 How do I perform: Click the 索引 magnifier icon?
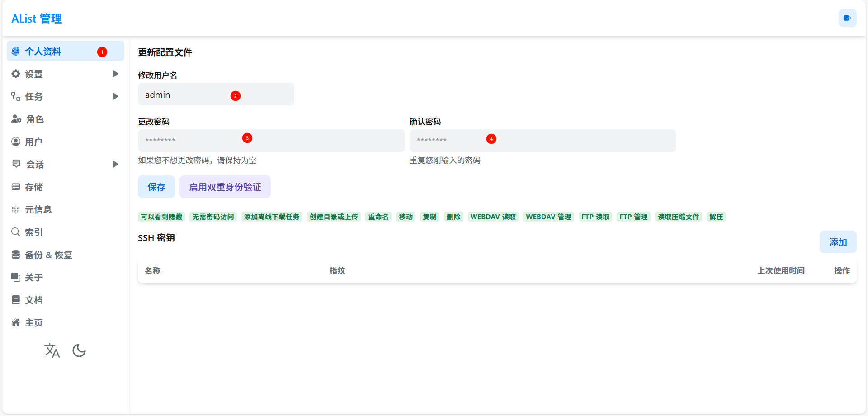[16, 232]
